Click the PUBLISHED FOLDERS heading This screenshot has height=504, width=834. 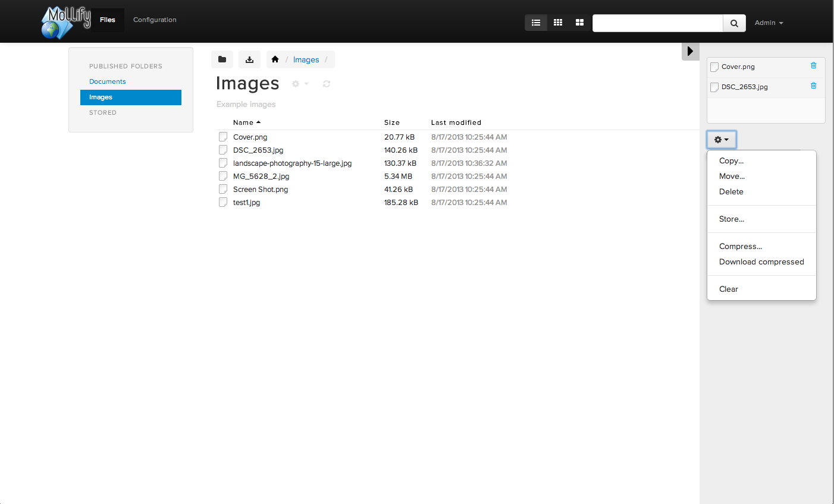[126, 66]
